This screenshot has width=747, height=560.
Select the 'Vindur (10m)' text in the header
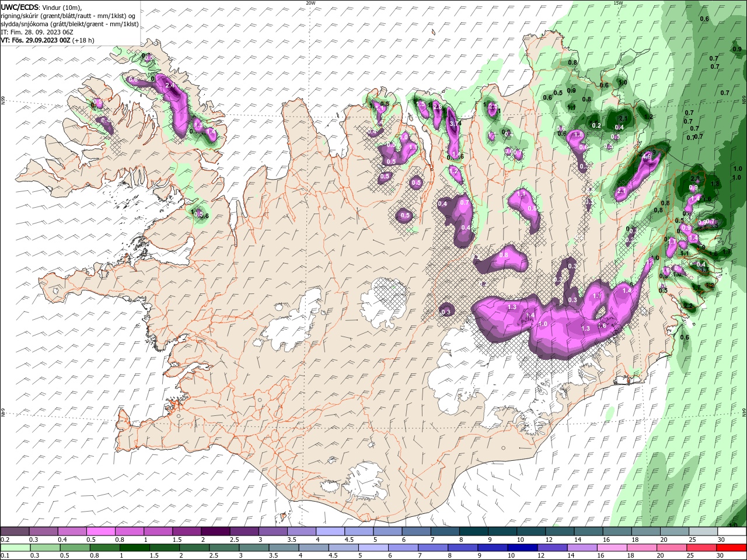click(62, 7)
